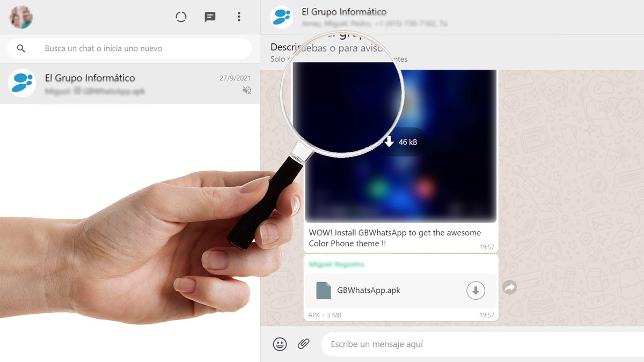Attach a file with paperclip icon
Viewport: 644px width, 362px height.
tap(304, 344)
